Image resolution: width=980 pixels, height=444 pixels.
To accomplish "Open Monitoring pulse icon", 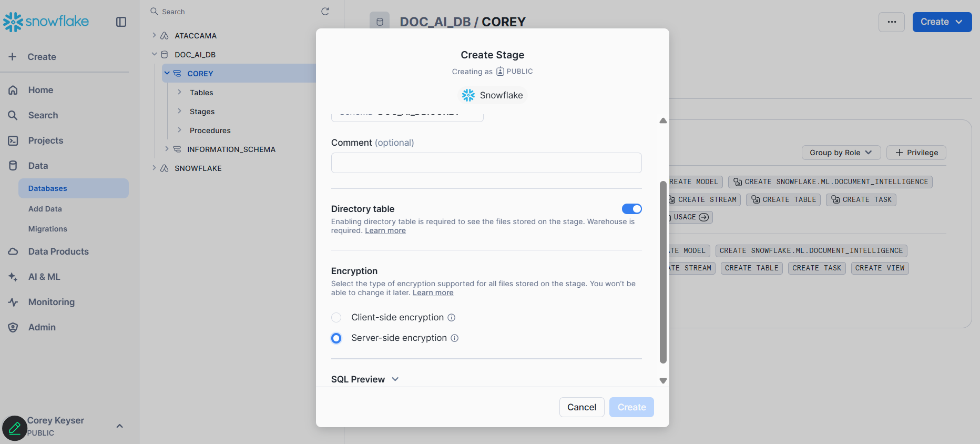I will pyautogui.click(x=13, y=302).
